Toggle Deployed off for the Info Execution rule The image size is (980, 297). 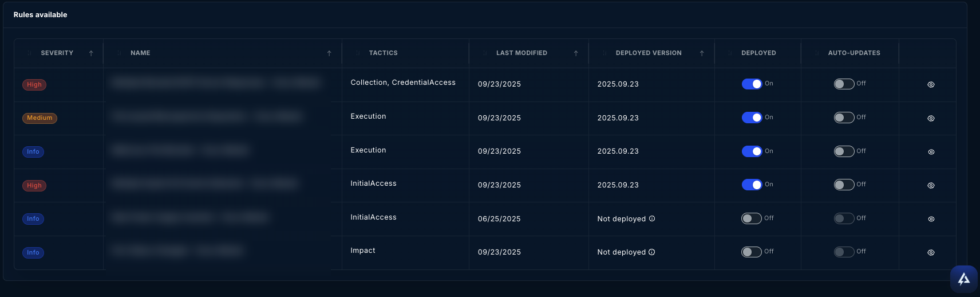pos(752,151)
